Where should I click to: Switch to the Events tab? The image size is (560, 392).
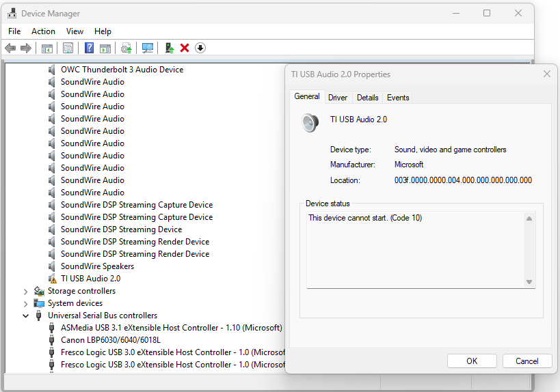[x=398, y=98]
